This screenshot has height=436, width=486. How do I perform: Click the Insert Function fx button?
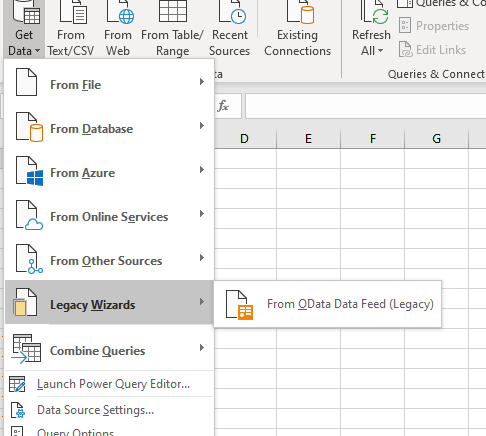223,106
